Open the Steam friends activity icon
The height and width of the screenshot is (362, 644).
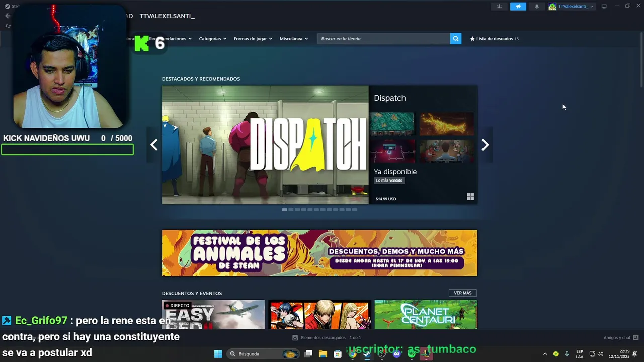point(499,6)
